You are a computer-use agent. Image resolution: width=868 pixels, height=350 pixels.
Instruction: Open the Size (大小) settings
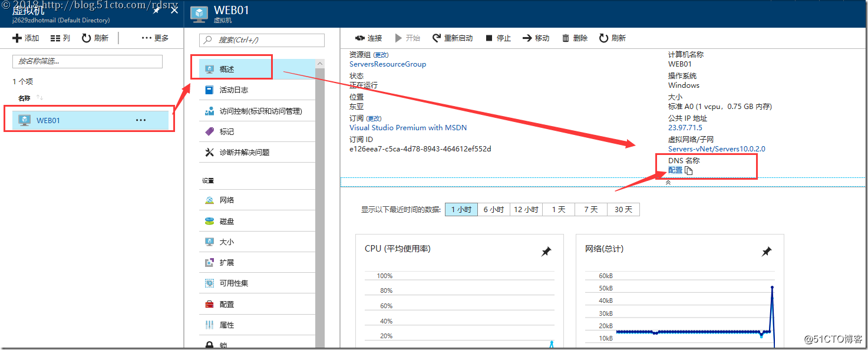[x=257, y=242]
